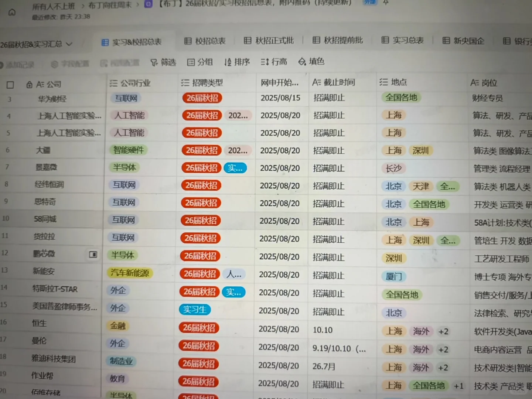Open the 布丁向往周末 breadcrumb link

pyautogui.click(x=110, y=5)
